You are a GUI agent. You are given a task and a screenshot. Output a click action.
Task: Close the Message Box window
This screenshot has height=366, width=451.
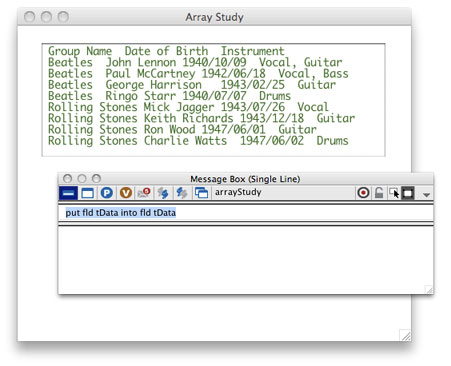67,179
